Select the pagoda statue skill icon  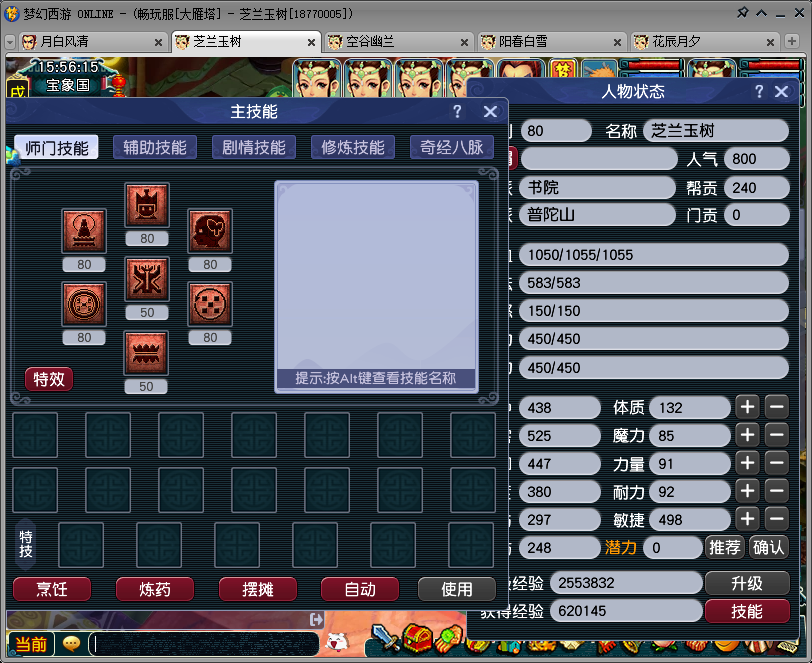(x=84, y=230)
